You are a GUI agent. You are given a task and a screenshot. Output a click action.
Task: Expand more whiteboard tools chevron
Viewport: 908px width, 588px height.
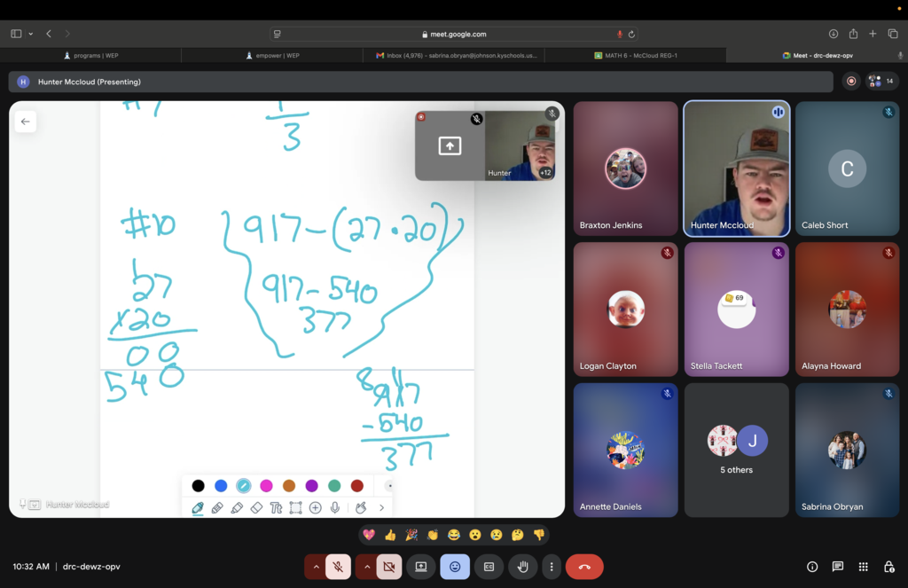[x=381, y=508]
